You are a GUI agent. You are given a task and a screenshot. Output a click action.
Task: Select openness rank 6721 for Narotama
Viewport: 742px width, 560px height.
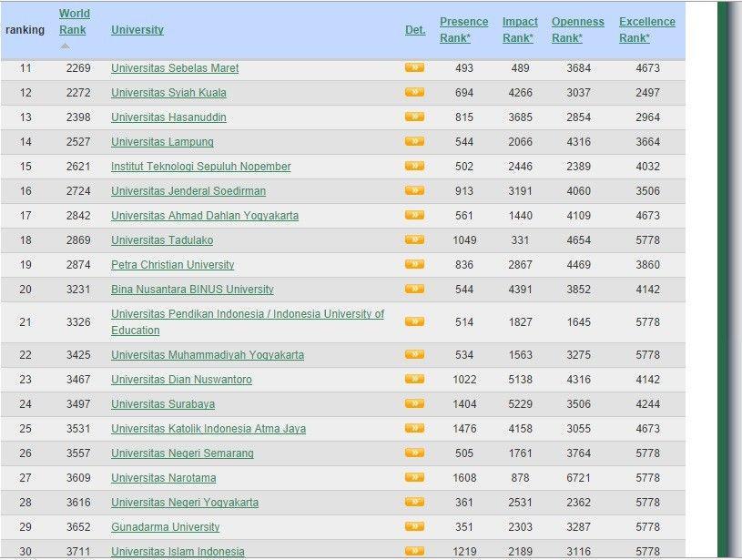[x=579, y=478]
